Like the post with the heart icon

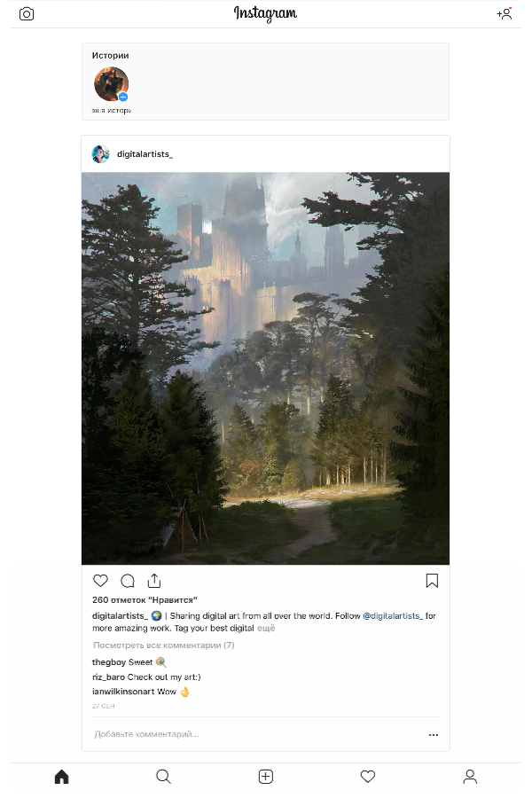click(100, 580)
